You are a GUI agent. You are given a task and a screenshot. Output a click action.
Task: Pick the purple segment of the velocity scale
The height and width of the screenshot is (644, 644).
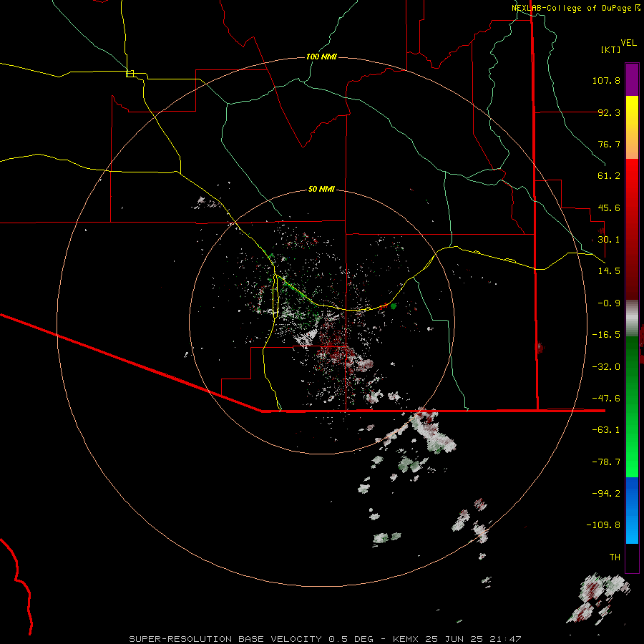[x=632, y=79]
